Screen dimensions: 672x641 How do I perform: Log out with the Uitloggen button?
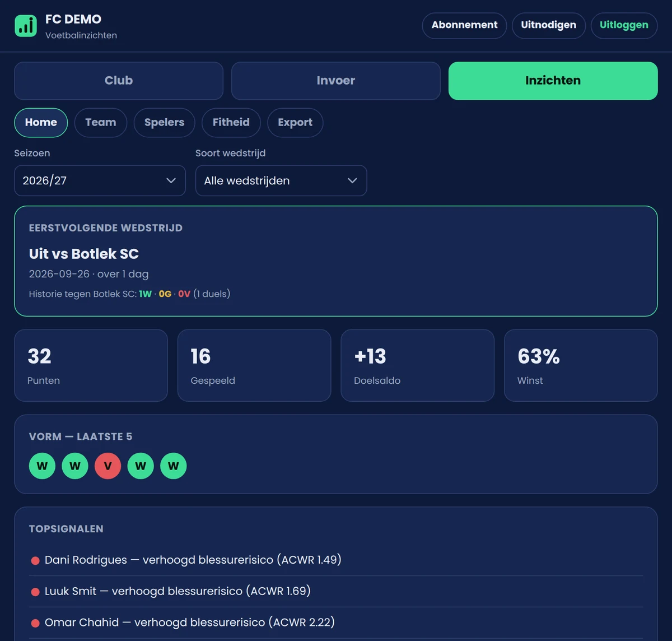[624, 26]
